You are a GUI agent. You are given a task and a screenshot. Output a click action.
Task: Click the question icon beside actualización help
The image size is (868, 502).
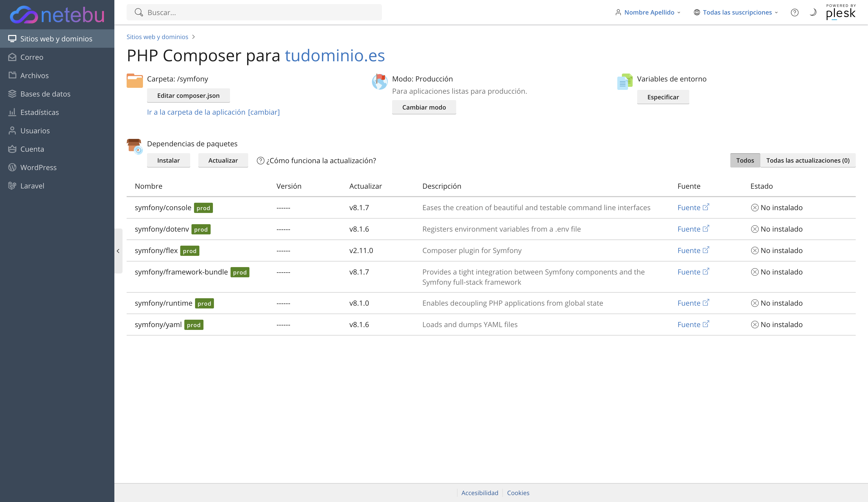[x=260, y=161]
